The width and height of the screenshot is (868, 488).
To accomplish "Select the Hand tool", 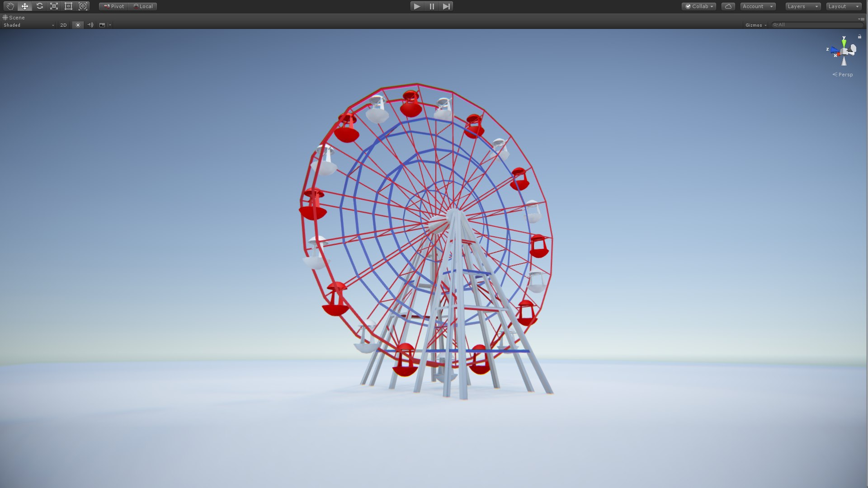I will tap(10, 6).
